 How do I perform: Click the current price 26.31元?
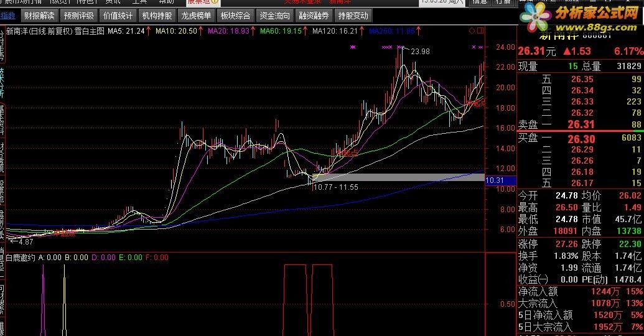[x=537, y=52]
